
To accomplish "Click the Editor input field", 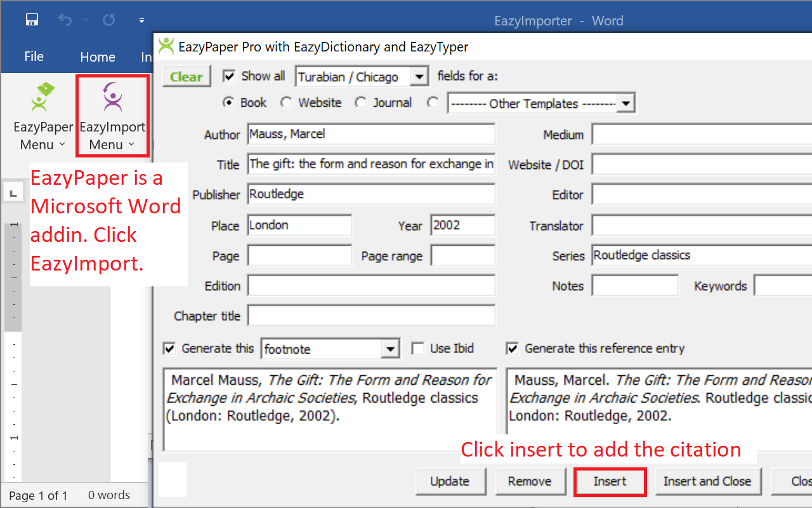I will (x=702, y=194).
